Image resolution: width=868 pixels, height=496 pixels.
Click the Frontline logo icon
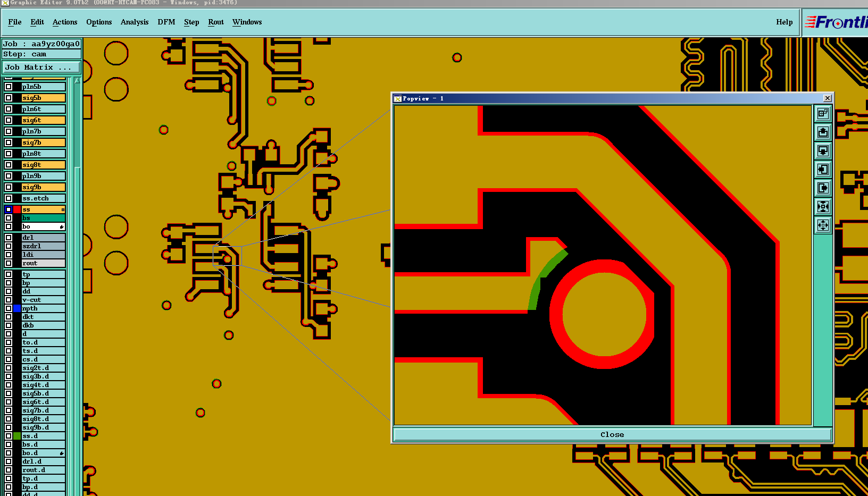[836, 22]
